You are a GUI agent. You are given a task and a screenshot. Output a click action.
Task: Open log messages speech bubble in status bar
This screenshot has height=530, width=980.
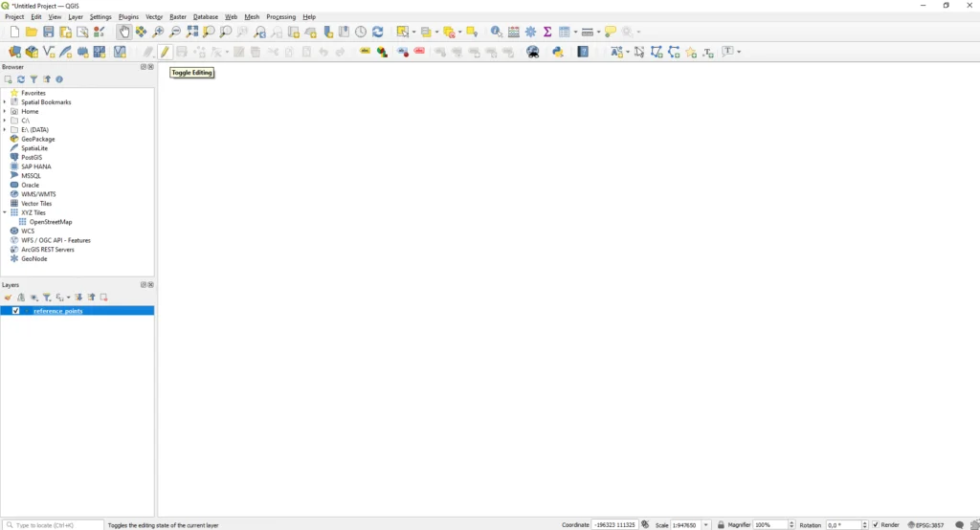click(959, 525)
